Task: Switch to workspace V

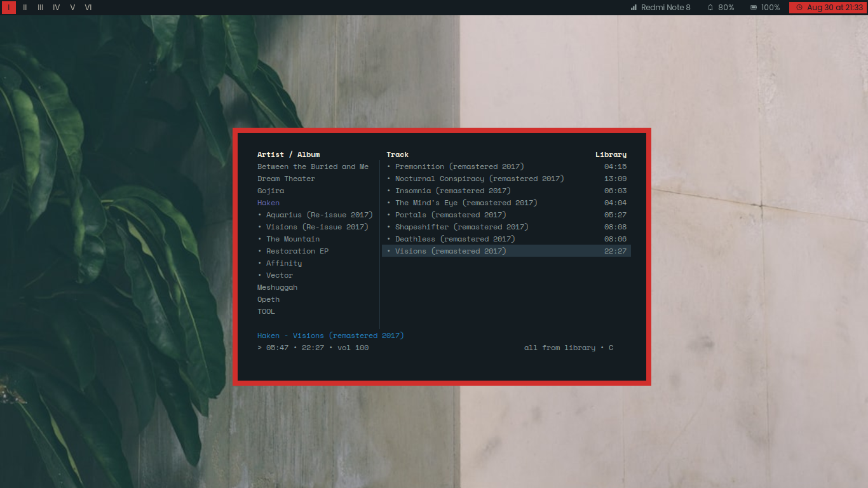Action: click(72, 8)
